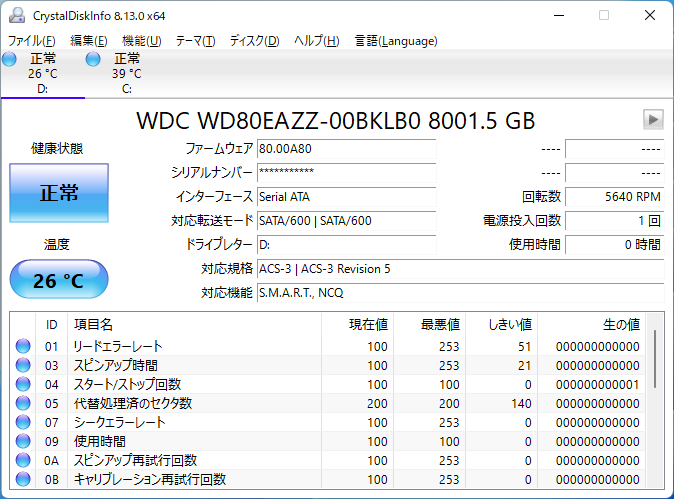The width and height of the screenshot is (674, 499).
Task: Select the スピンアップ再試行回数 row name
Action: 135,460
